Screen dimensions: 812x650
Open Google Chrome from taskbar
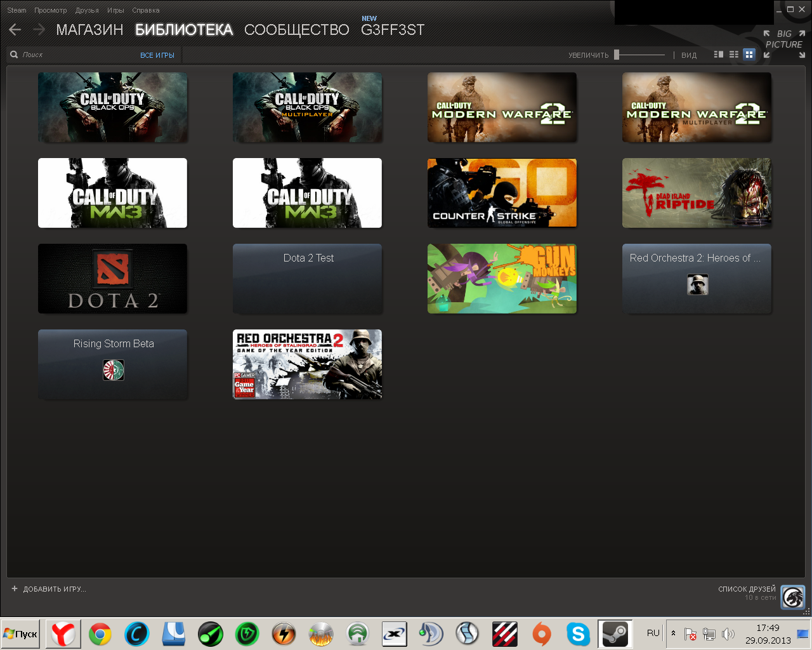click(x=100, y=633)
